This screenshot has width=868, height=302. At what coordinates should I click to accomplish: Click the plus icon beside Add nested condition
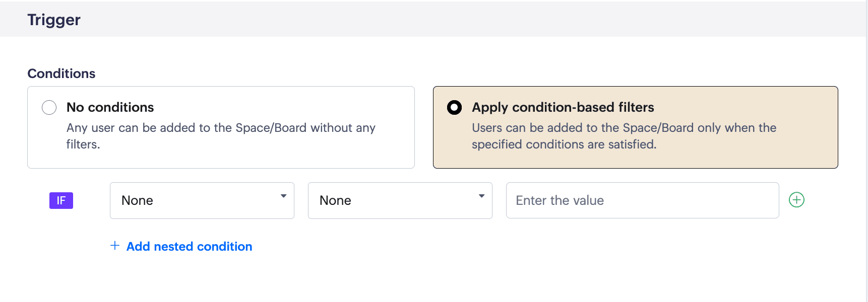115,246
